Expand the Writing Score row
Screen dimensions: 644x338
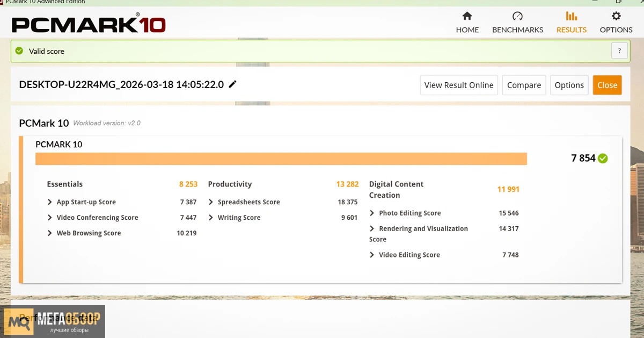point(211,218)
